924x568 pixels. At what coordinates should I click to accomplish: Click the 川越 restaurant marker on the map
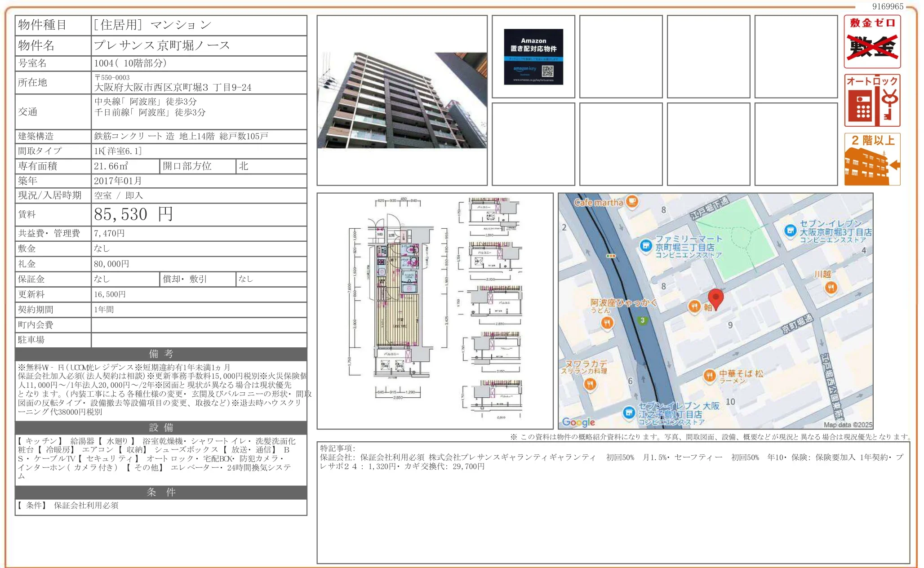coord(831,288)
